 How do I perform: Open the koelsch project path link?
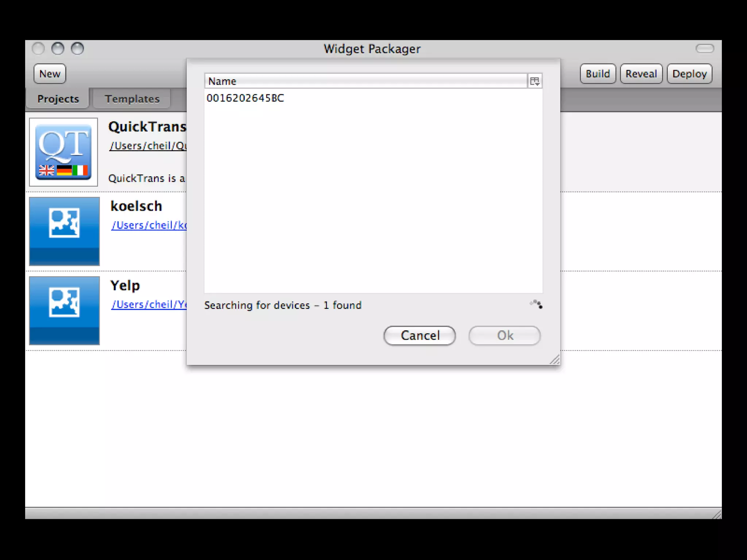point(149,225)
